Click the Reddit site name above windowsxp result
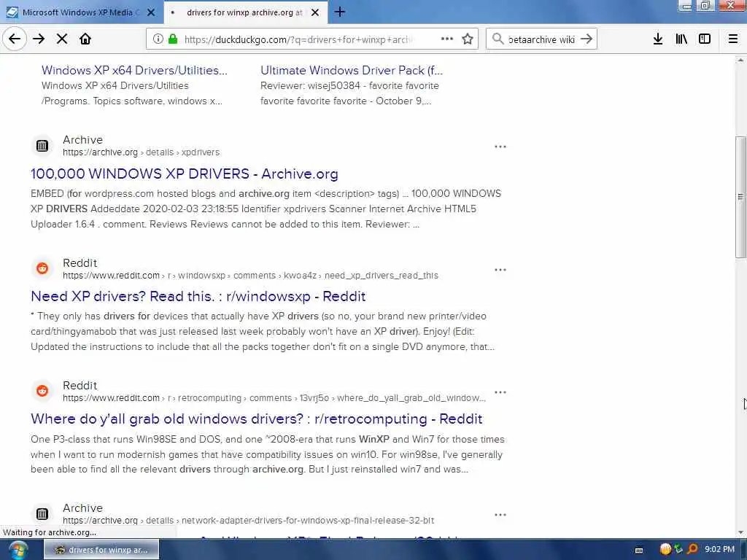Image resolution: width=747 pixels, height=560 pixels. tap(80, 262)
